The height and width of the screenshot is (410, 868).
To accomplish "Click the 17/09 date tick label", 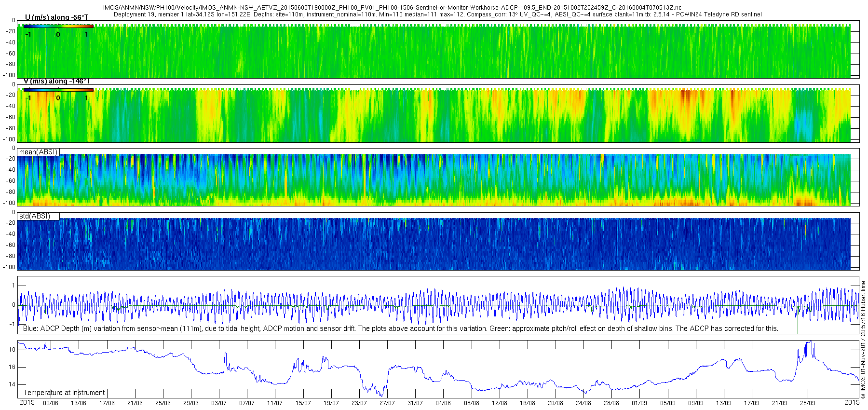I will [751, 403].
